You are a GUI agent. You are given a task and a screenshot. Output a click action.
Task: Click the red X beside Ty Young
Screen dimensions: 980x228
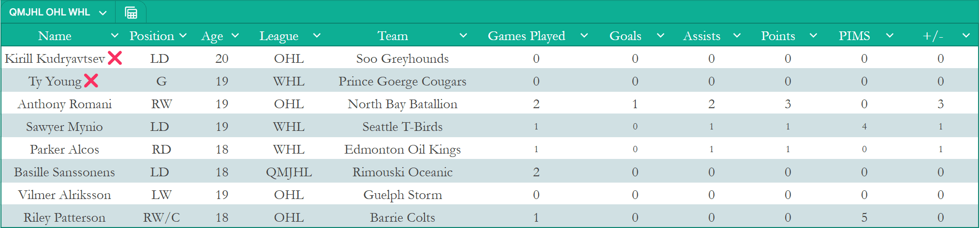[91, 81]
